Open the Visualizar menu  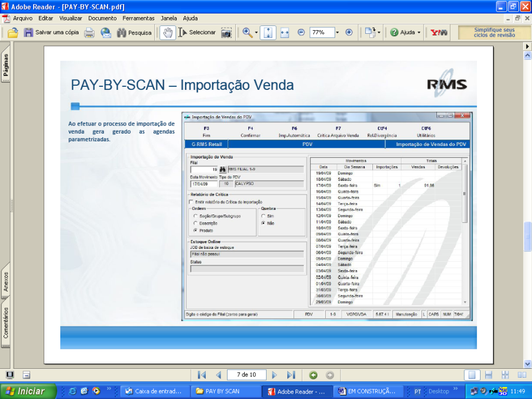[70, 18]
